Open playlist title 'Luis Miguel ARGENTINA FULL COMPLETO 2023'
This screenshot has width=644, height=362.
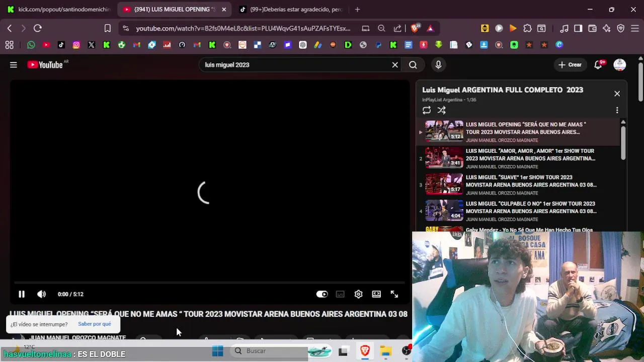[x=503, y=90]
